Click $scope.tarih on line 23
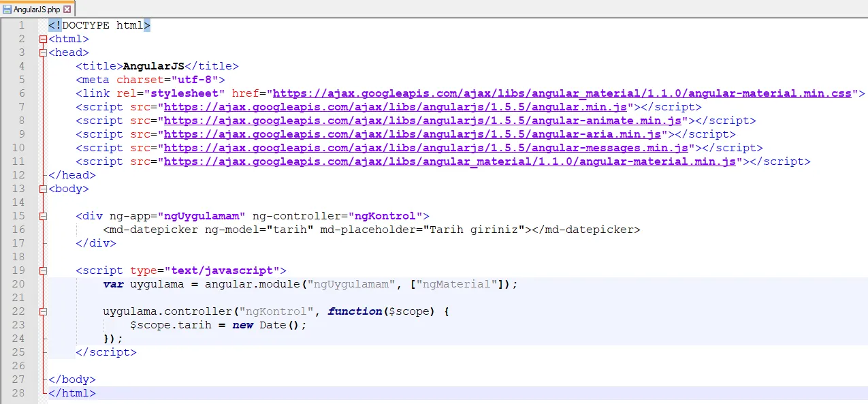Image resolution: width=868 pixels, height=404 pixels. pos(171,325)
